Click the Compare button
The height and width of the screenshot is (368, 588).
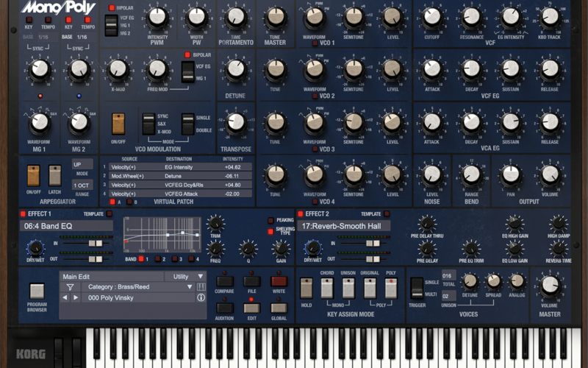225,281
